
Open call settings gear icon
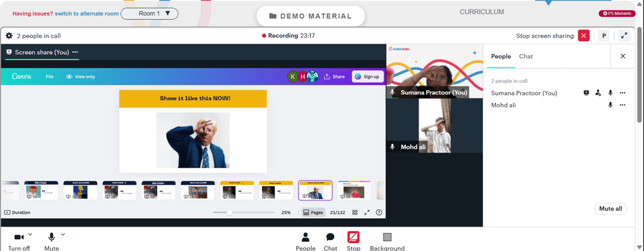point(9,35)
